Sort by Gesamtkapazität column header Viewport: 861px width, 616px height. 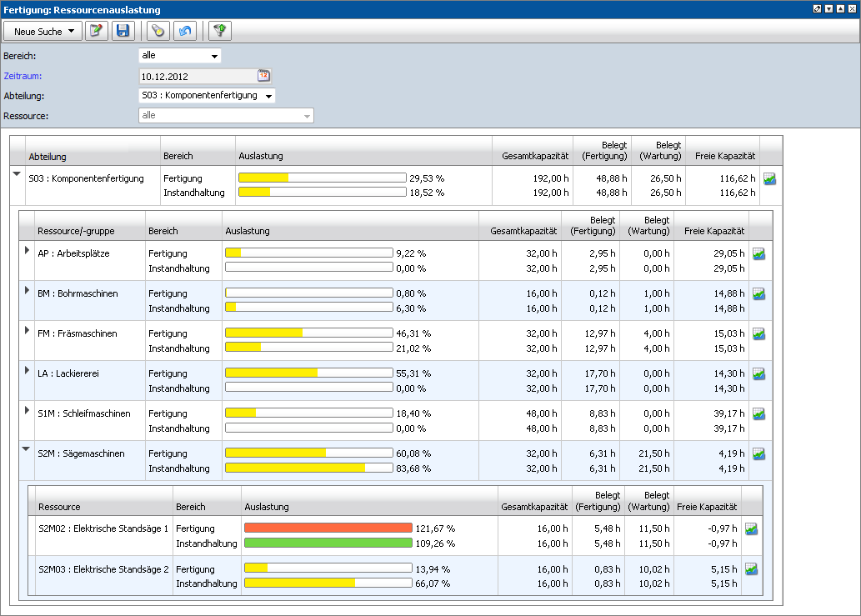(x=534, y=156)
